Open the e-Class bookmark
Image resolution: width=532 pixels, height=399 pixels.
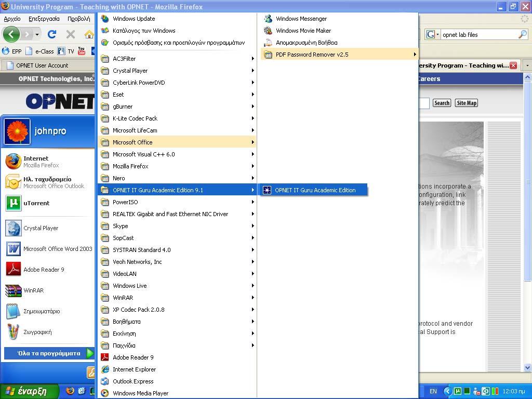click(39, 51)
